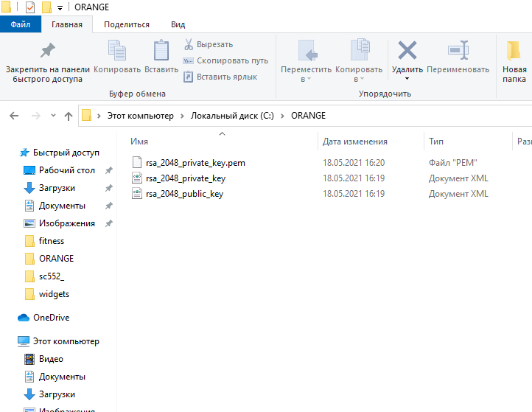Select the rsa_2048_public_key file
The height and width of the screenshot is (412, 532).
pos(184,194)
